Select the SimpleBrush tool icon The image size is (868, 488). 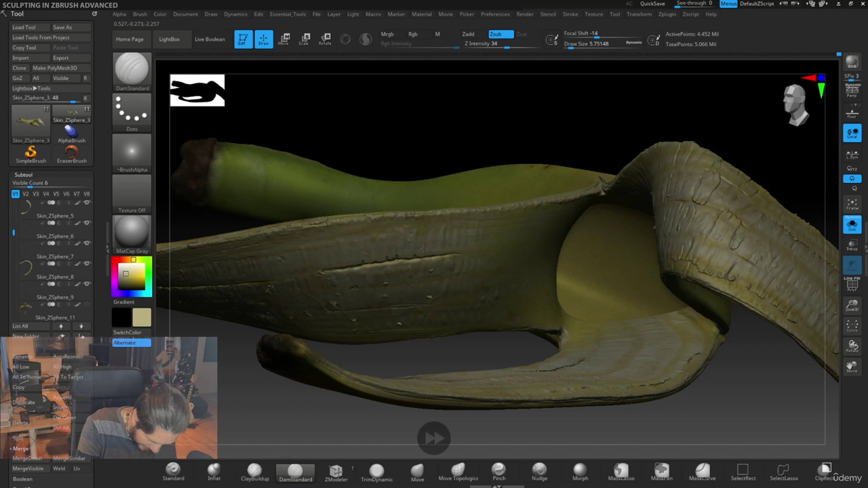pos(31,154)
